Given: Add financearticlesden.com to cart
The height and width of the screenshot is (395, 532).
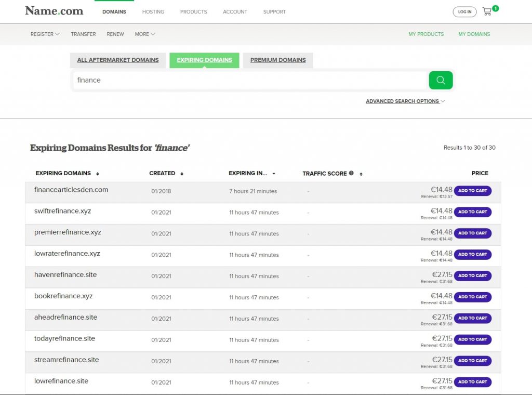Looking at the screenshot, I should pyautogui.click(x=472, y=191).
